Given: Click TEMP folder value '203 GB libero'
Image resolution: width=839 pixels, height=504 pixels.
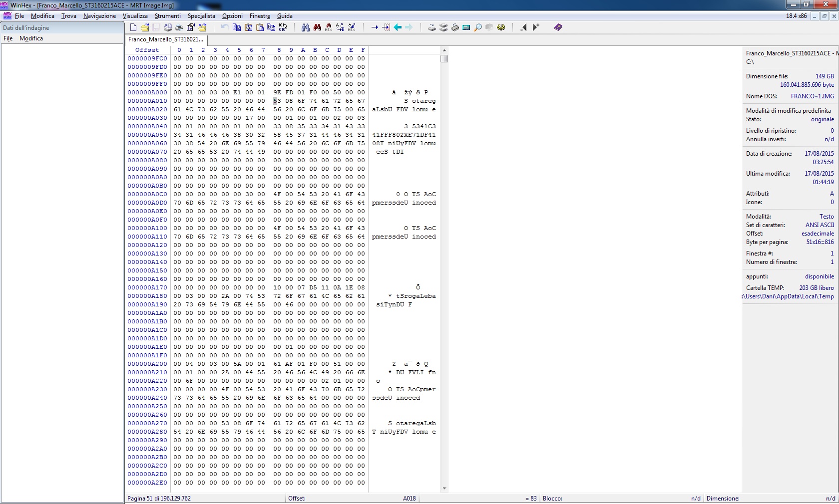Looking at the screenshot, I should pyautogui.click(x=817, y=288).
